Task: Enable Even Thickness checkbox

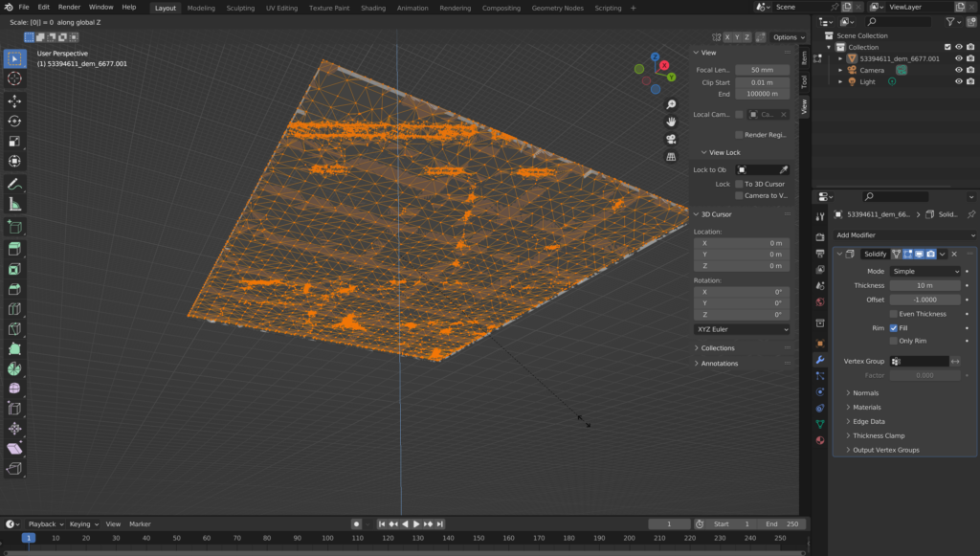Action: click(894, 314)
